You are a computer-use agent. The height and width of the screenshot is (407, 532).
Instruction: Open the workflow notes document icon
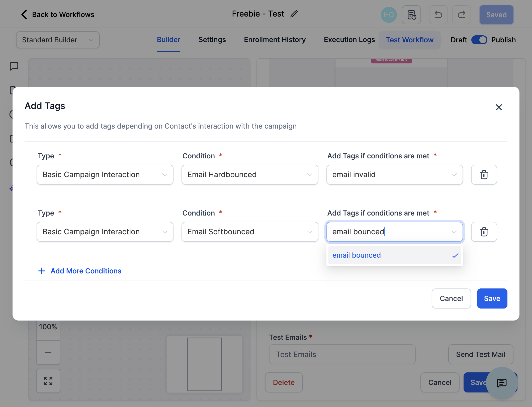click(x=411, y=15)
